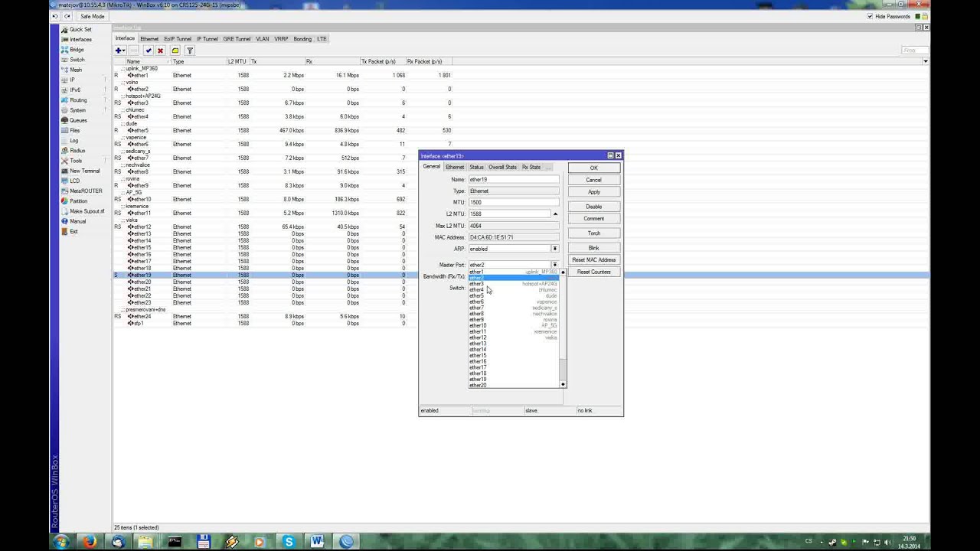Collapse the L2 MTU field arrow
The width and height of the screenshot is (980, 551).
555,214
